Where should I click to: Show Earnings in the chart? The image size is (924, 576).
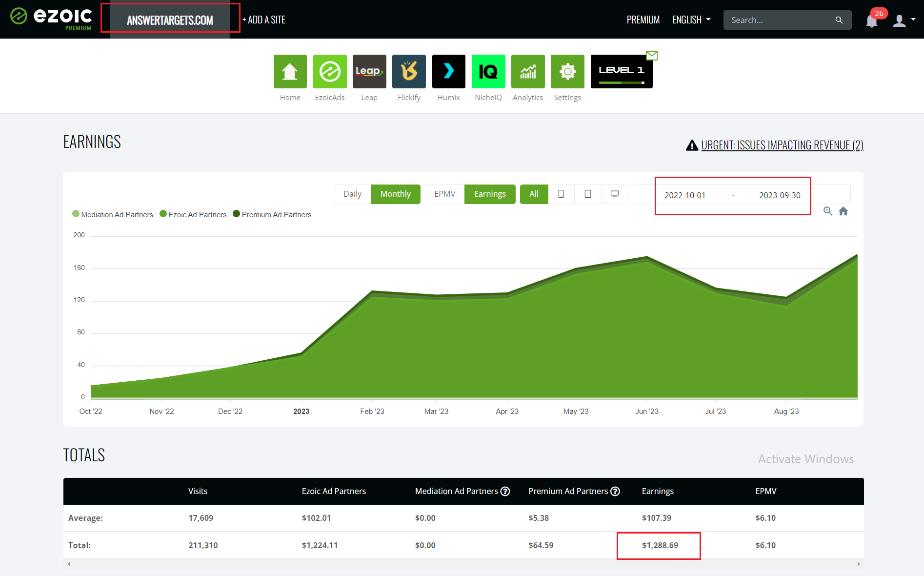click(x=490, y=194)
